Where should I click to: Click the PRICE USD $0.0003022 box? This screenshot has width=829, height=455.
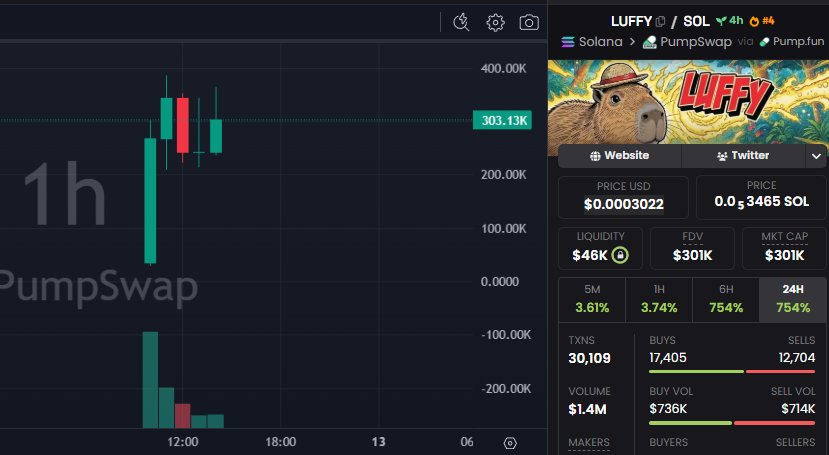[623, 197]
